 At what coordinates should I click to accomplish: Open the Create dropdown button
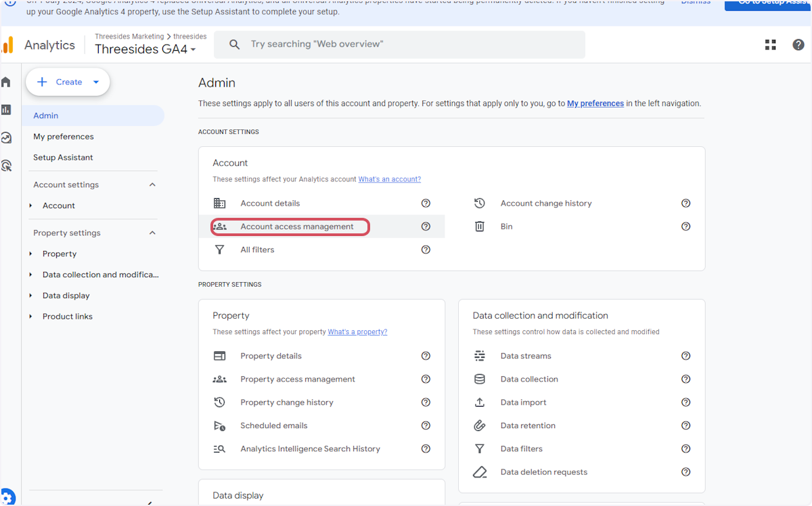68,82
